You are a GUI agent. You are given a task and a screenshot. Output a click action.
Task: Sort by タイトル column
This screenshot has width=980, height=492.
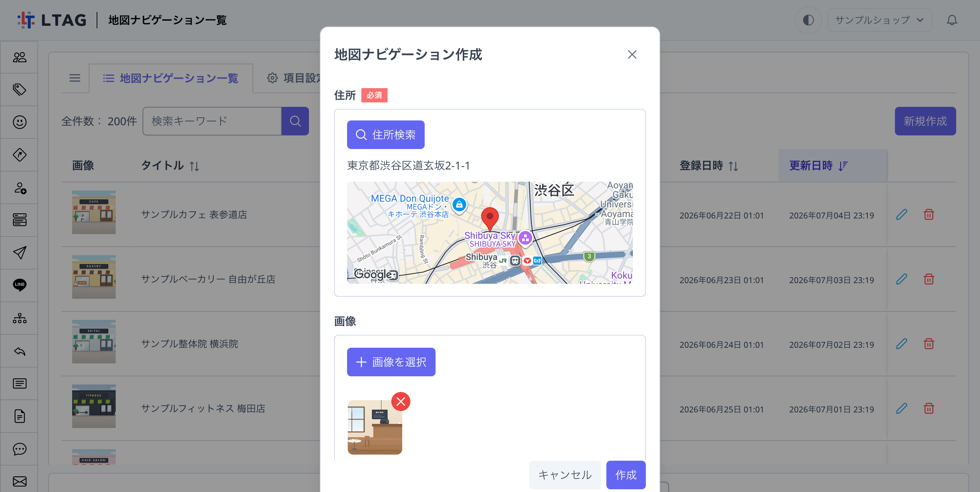point(170,165)
